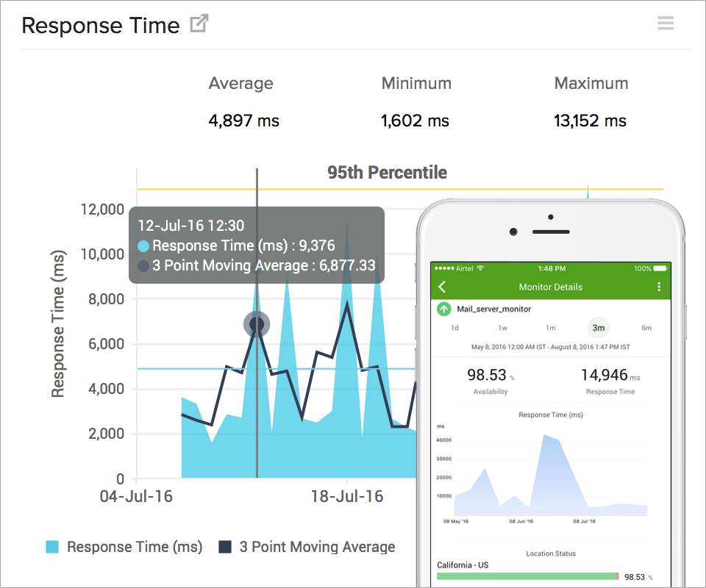Select the highlighted moving average data point
The width and height of the screenshot is (706, 588).
257,323
